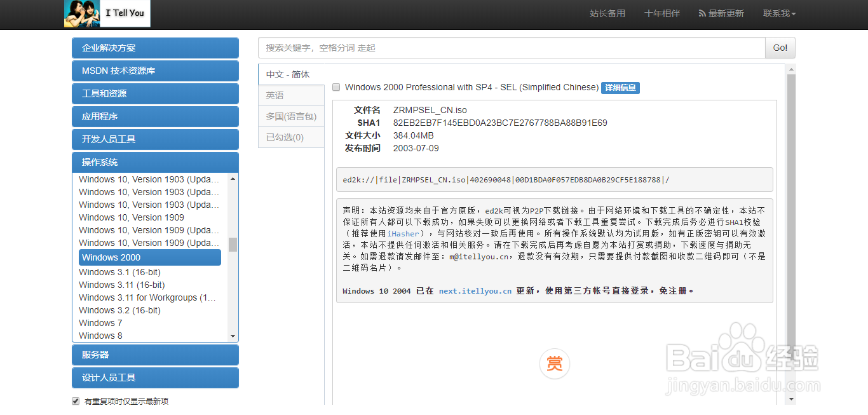Click the release date 2003-07-09

[416, 148]
